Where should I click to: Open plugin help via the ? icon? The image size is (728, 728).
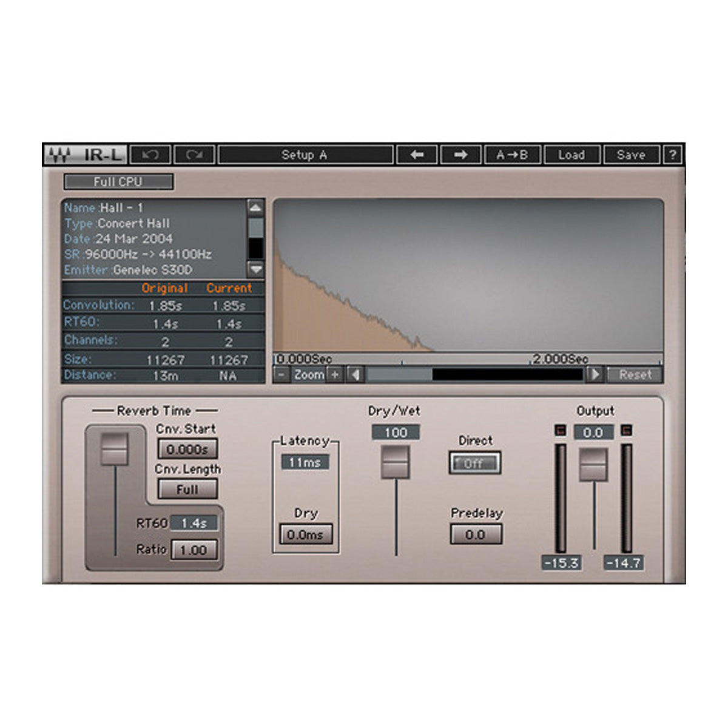point(671,155)
